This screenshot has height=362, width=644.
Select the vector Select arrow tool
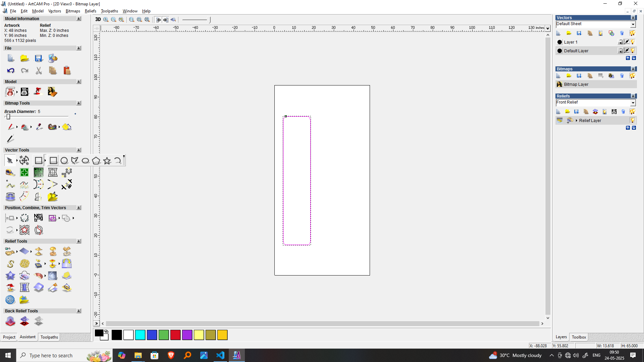click(10, 161)
